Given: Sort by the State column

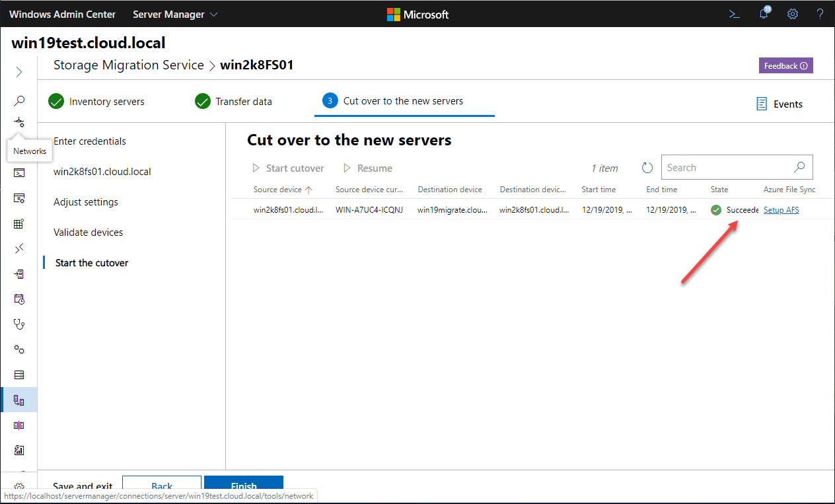Looking at the screenshot, I should coord(719,190).
